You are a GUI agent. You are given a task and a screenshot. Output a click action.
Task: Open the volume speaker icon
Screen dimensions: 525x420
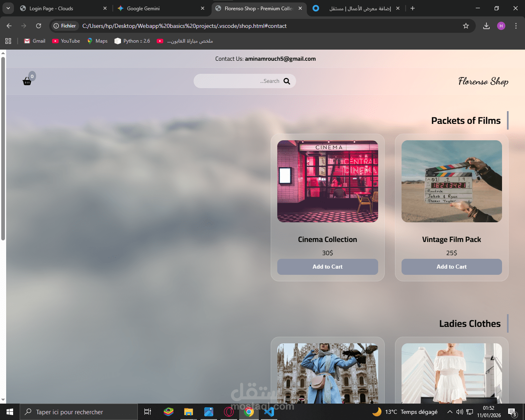(x=460, y=412)
